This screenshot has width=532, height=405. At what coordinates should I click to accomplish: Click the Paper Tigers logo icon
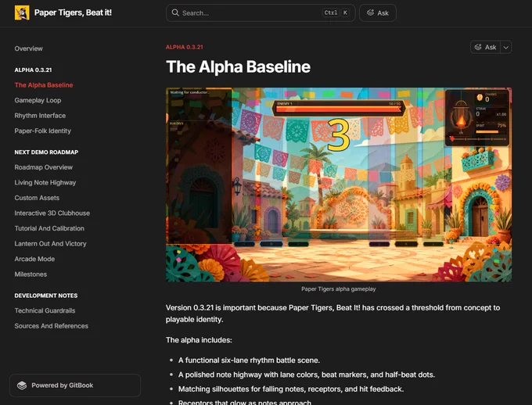coord(22,13)
